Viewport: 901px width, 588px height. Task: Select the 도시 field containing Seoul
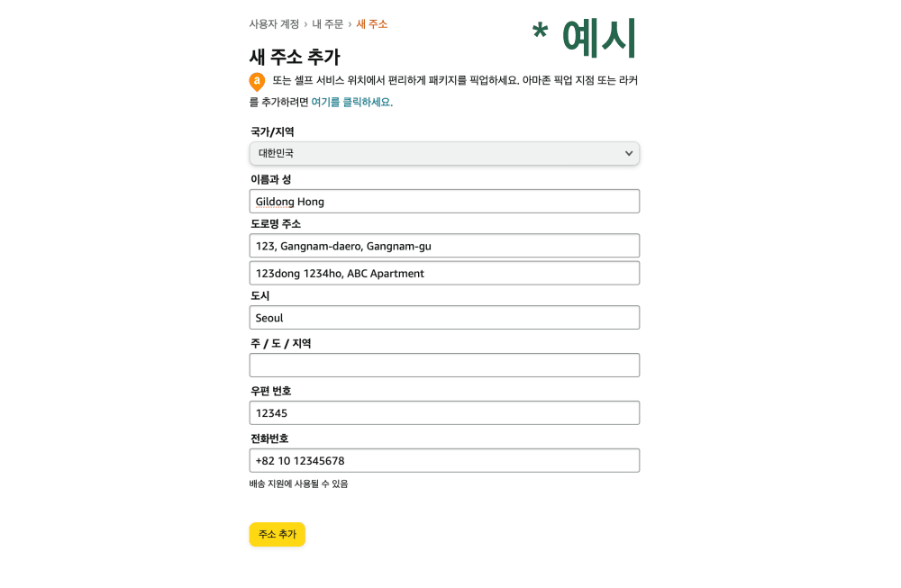click(444, 318)
